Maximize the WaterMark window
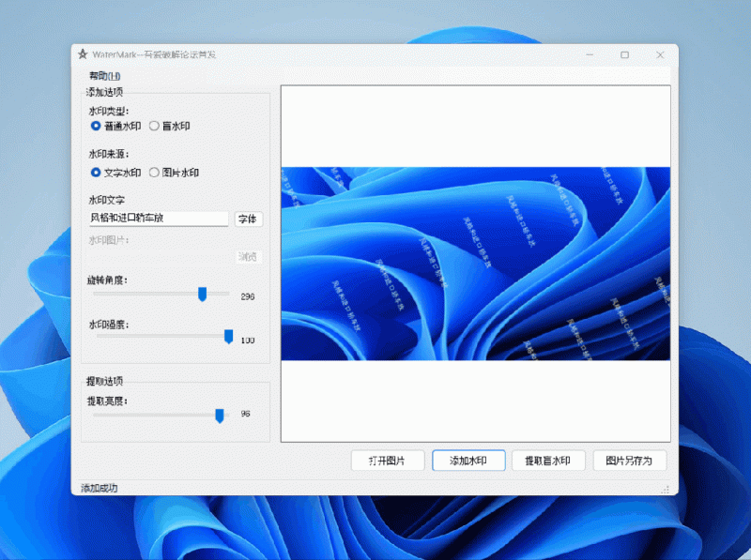 (624, 54)
